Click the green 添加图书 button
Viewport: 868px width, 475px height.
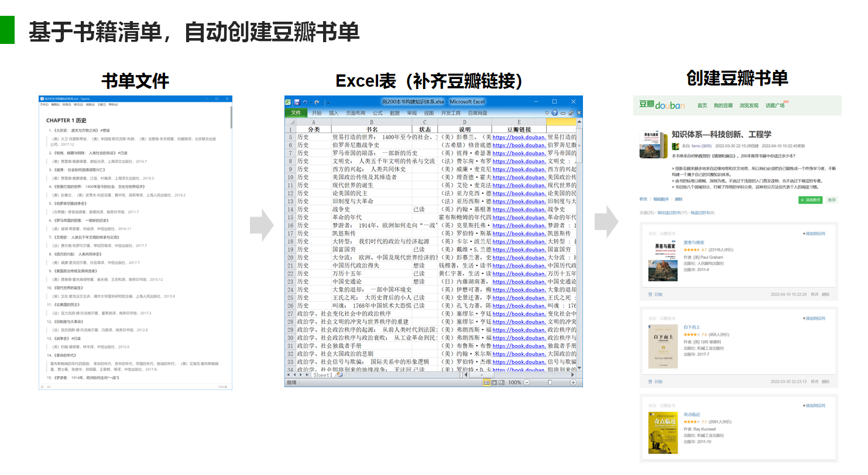tap(810, 200)
